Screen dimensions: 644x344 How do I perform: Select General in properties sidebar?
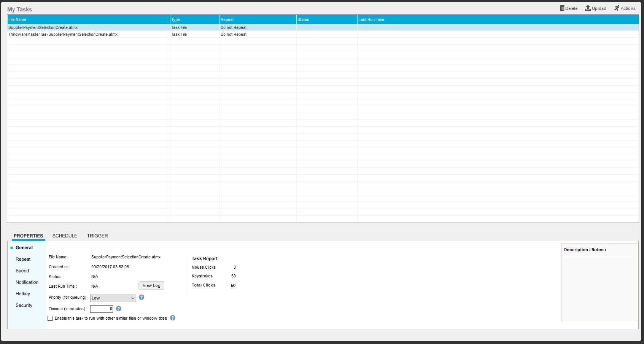[24, 248]
